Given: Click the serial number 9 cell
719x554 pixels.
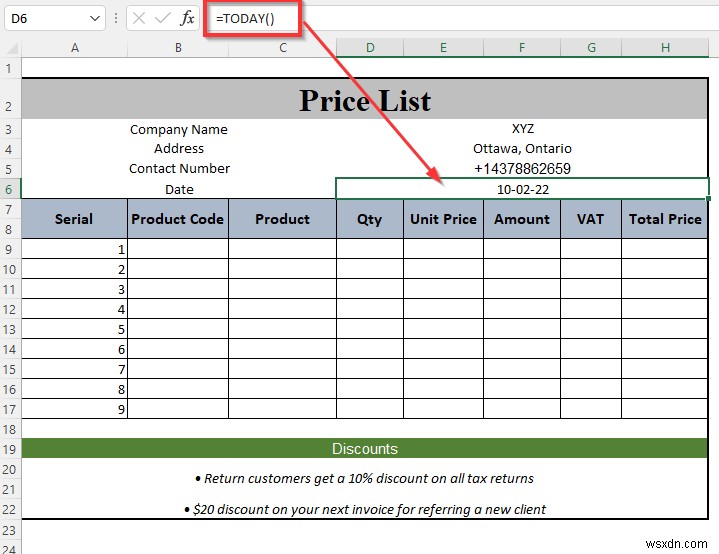Looking at the screenshot, I should pyautogui.click(x=74, y=409).
